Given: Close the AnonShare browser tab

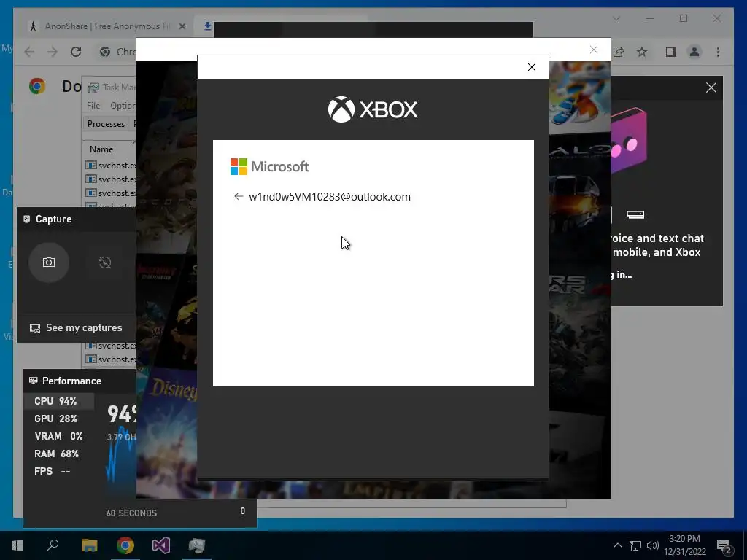Looking at the screenshot, I should [182, 26].
